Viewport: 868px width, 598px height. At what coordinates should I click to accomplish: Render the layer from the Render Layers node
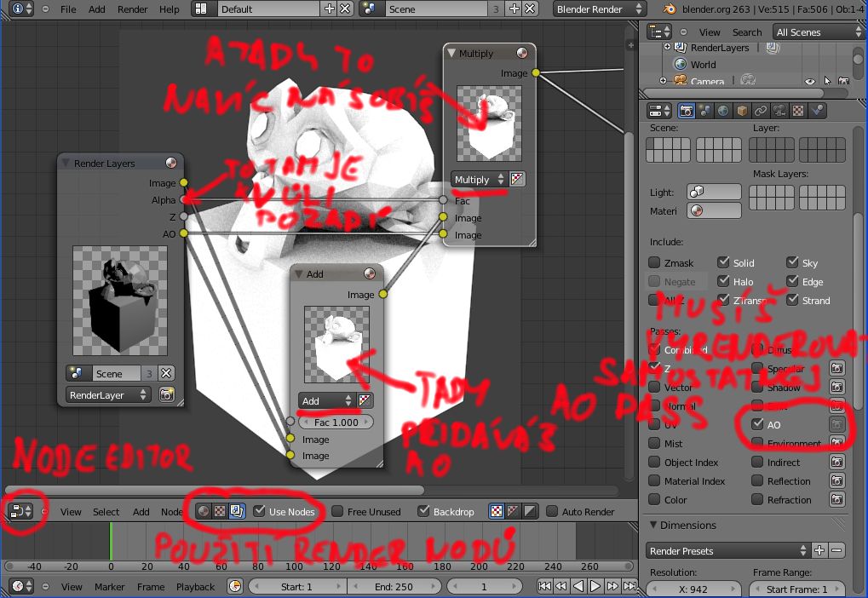166,394
